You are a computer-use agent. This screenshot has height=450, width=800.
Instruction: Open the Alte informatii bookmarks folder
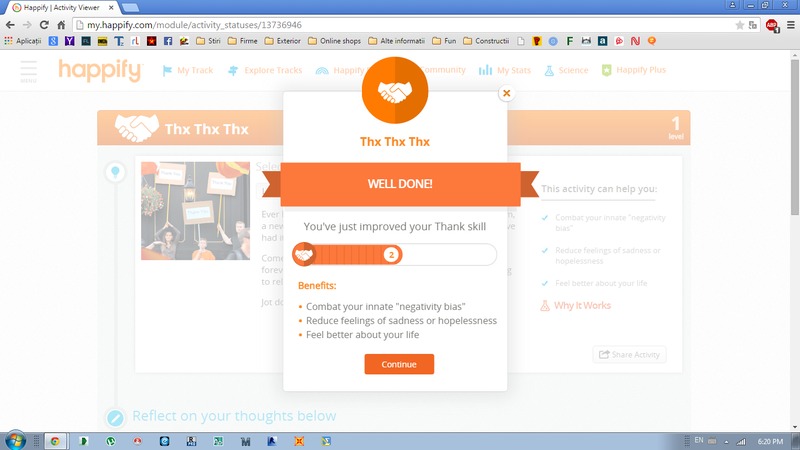click(x=396, y=41)
